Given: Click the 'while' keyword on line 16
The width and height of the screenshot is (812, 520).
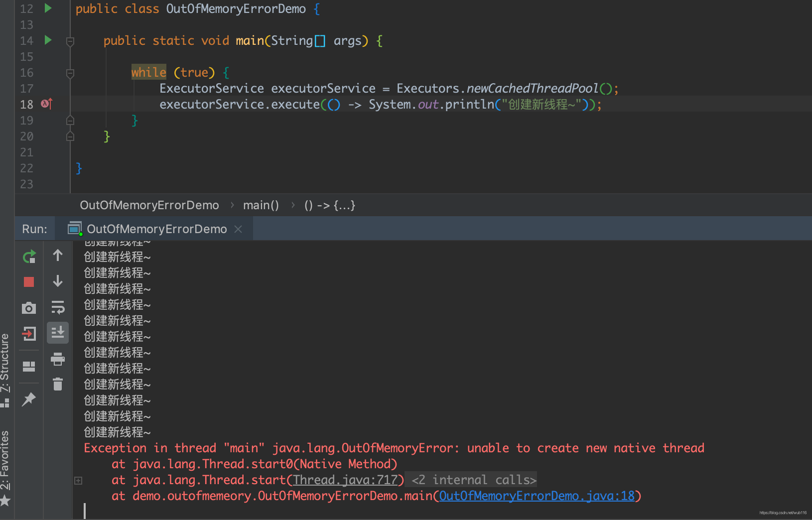Looking at the screenshot, I should (148, 72).
